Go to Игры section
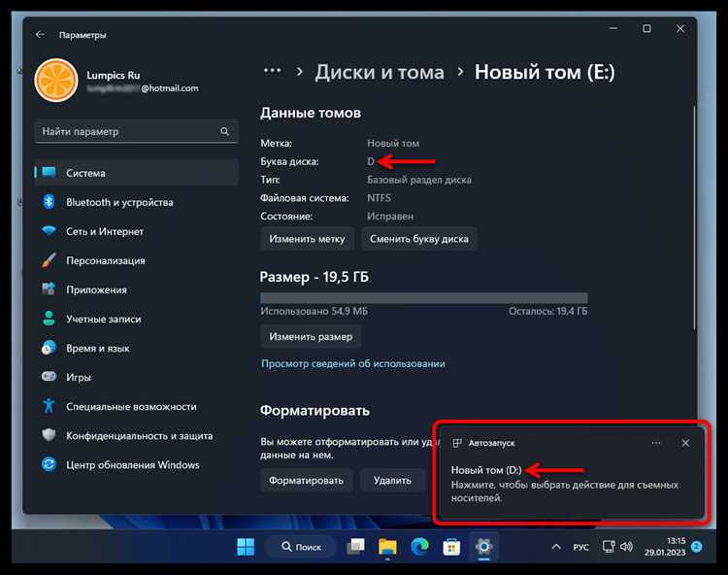This screenshot has width=728, height=575. [137, 377]
